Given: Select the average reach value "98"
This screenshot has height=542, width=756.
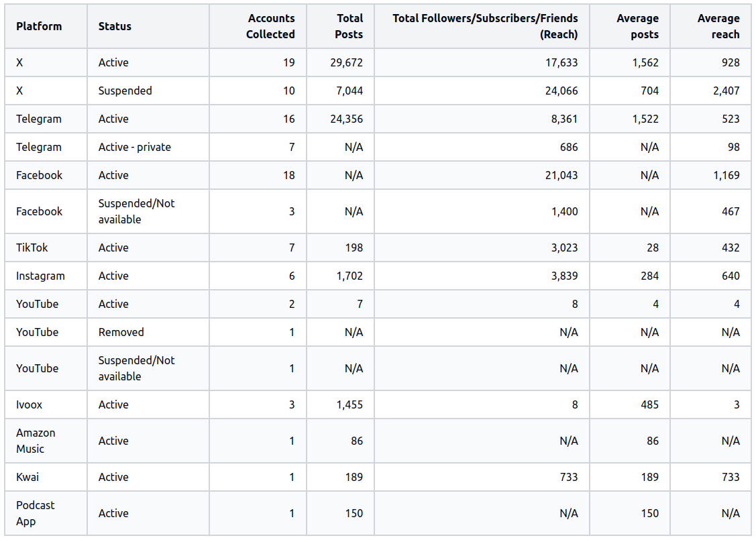Looking at the screenshot, I should click(734, 147).
